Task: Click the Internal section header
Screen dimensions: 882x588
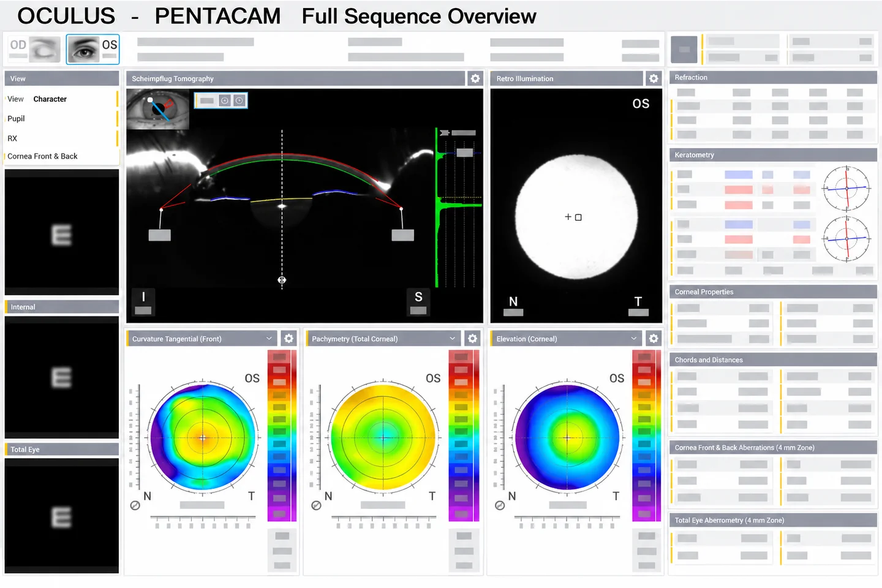Action: coord(62,307)
